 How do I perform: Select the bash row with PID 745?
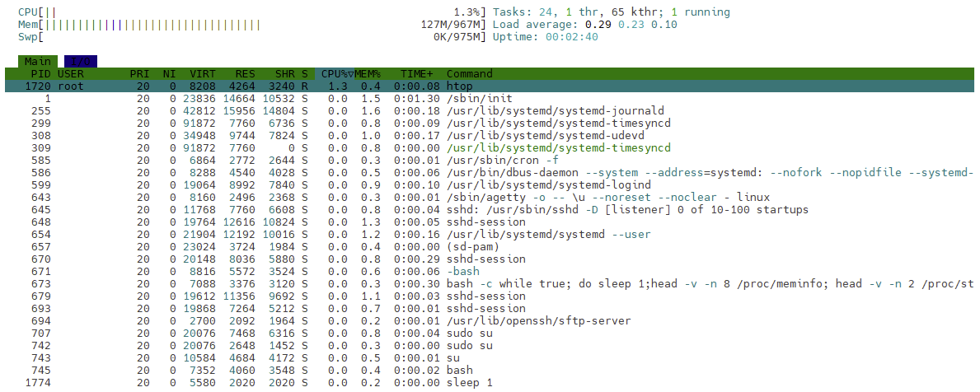pos(490,370)
